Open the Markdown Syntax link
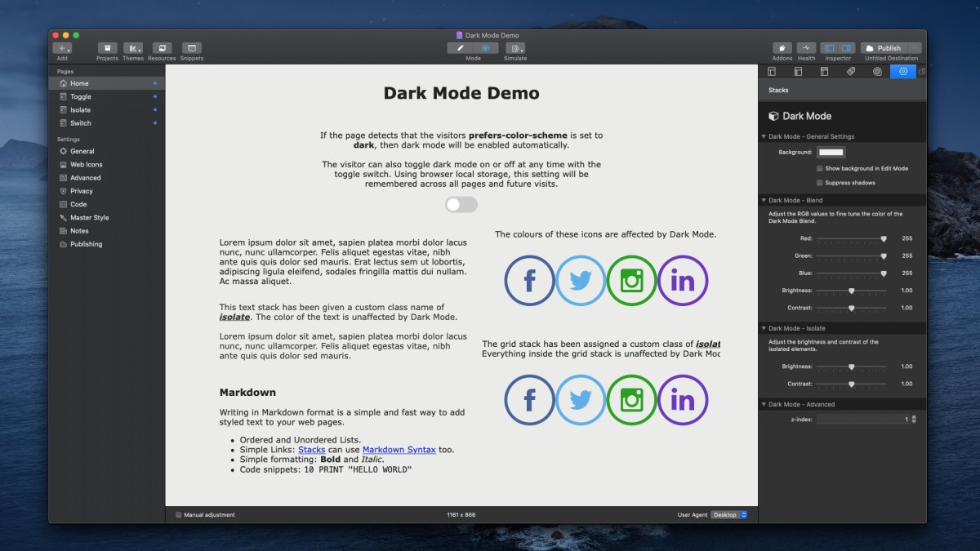This screenshot has width=980, height=551. tap(399, 449)
